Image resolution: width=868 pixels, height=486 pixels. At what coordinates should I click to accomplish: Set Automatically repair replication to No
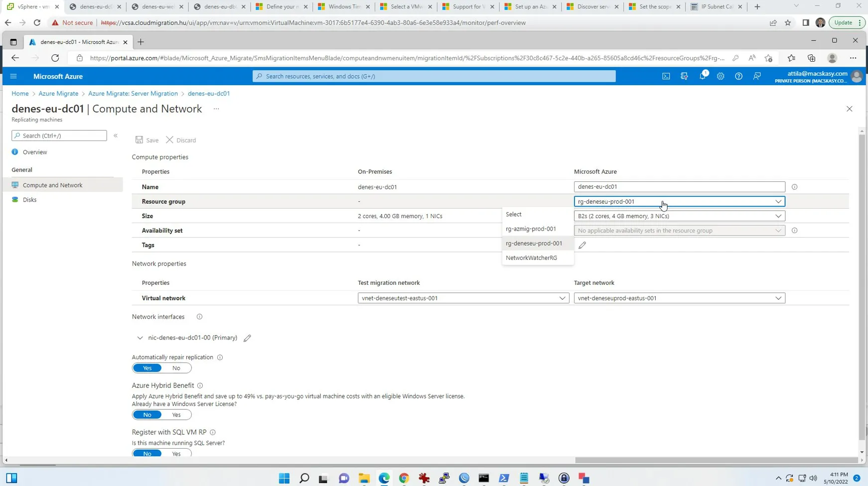coord(176,368)
